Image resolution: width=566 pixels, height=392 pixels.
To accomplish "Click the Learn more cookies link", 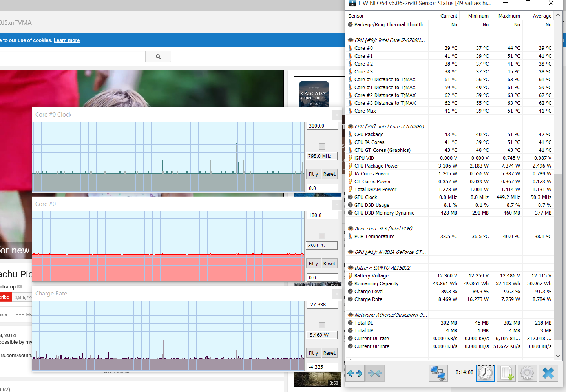I will (67, 40).
